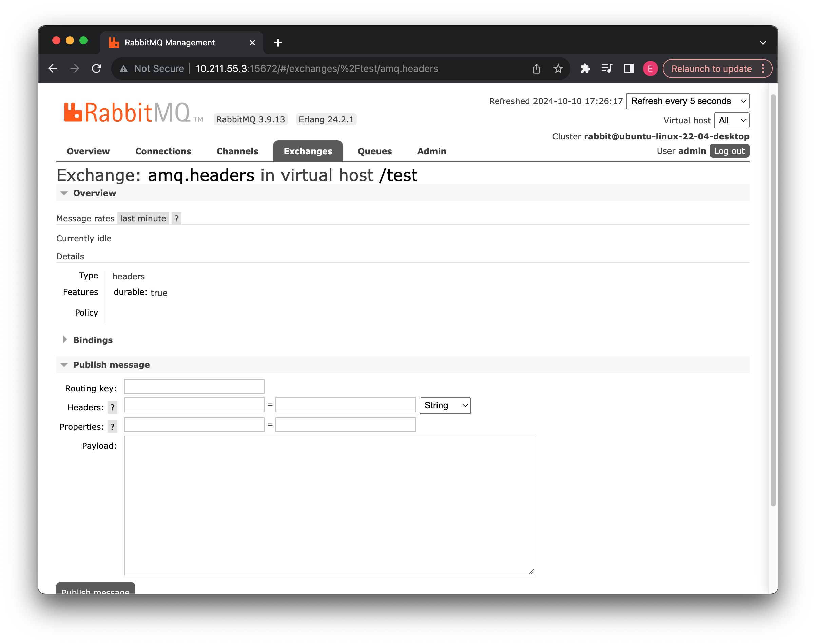
Task: Go to the Admin tab
Action: (x=431, y=151)
